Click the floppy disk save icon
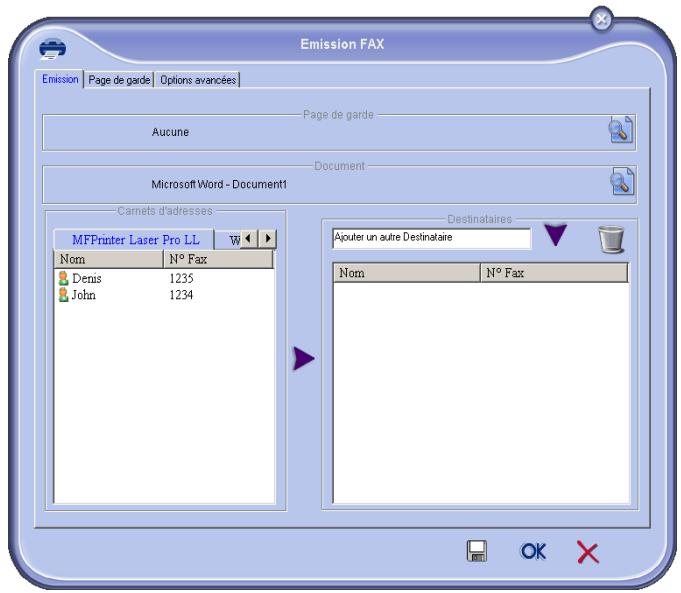Screen dimensions: 681x593 click(476, 551)
